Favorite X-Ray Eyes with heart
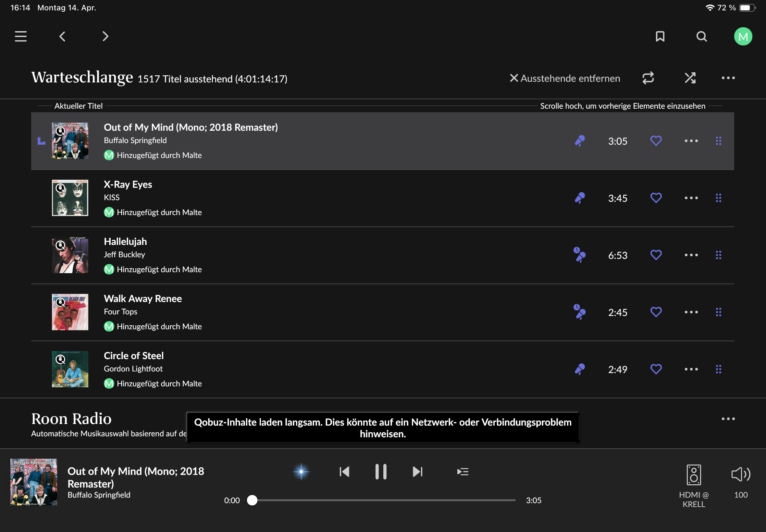Image resolution: width=766 pixels, height=532 pixels. coord(656,198)
